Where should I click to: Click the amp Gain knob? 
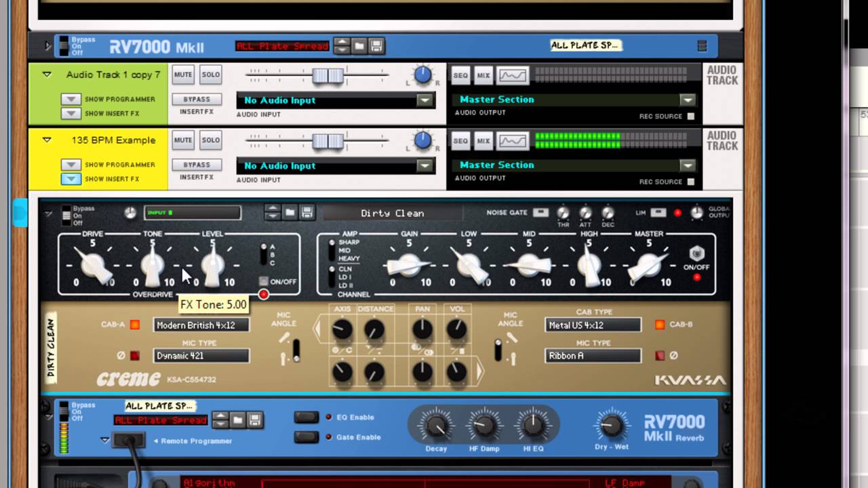pyautogui.click(x=409, y=265)
